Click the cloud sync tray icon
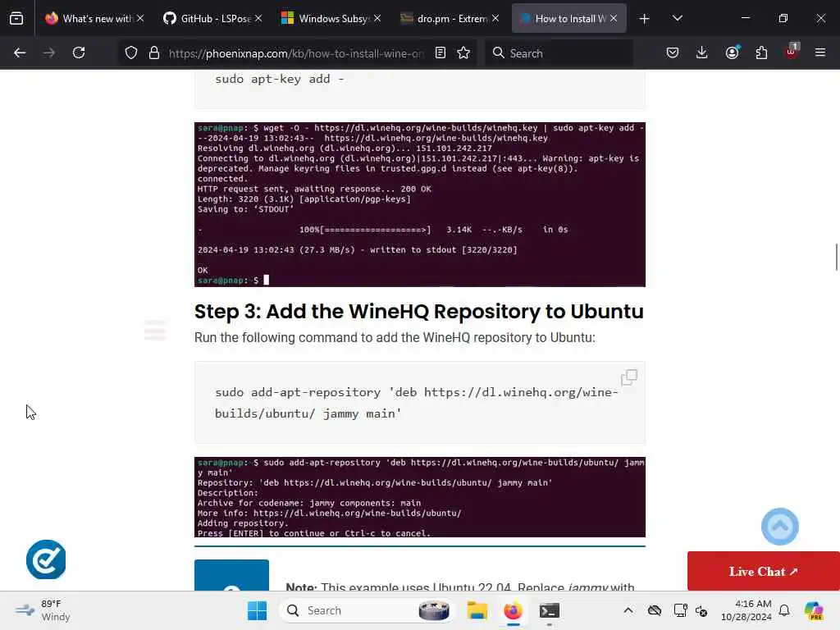Screen dimensions: 840x630 click(654, 610)
